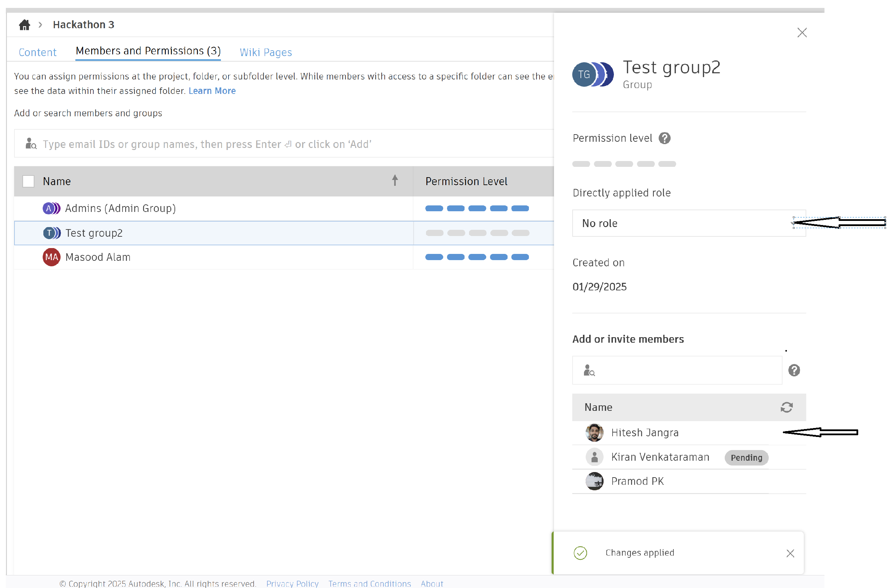Open the Privacy Policy link
Screen dimensions: 894x588
(x=292, y=583)
